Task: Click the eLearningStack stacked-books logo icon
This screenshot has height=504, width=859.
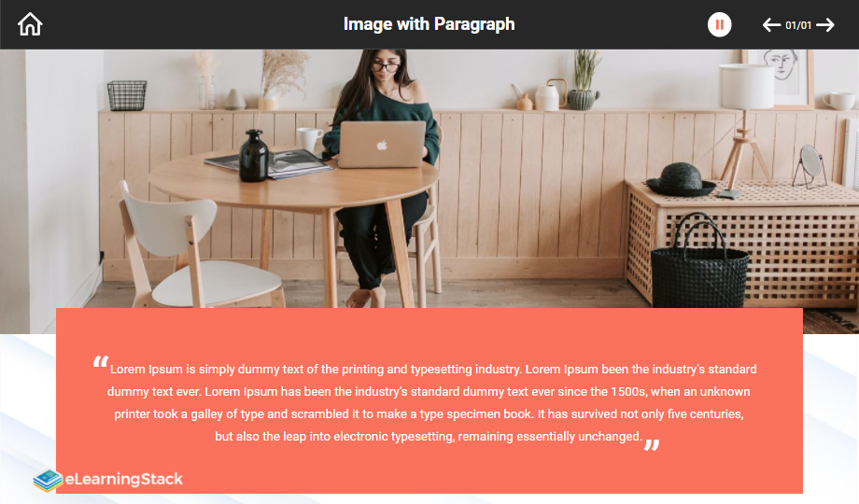Action: [48, 480]
